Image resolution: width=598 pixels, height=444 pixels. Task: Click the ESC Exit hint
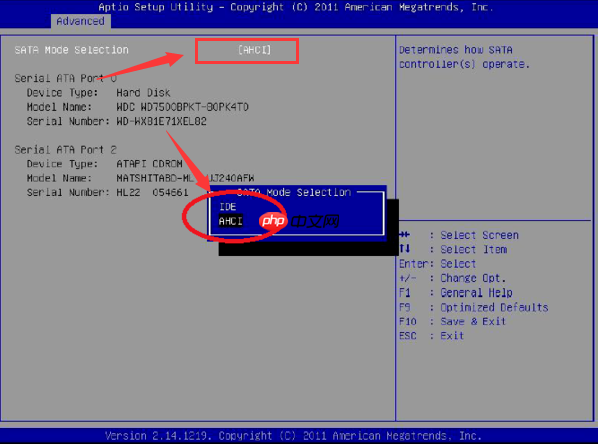[x=431, y=336]
